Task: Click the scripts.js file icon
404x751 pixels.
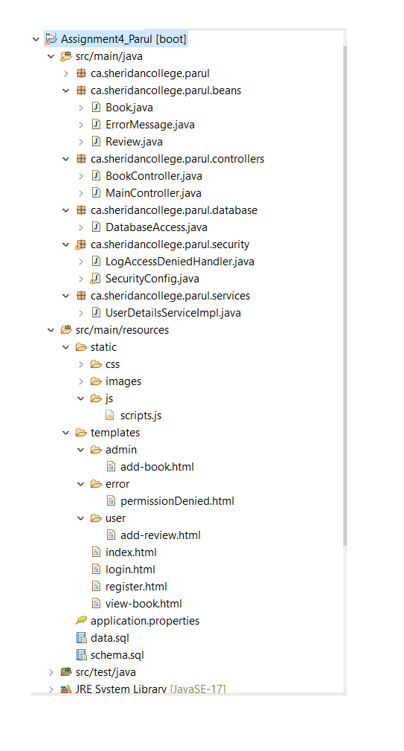Action: coord(111,415)
